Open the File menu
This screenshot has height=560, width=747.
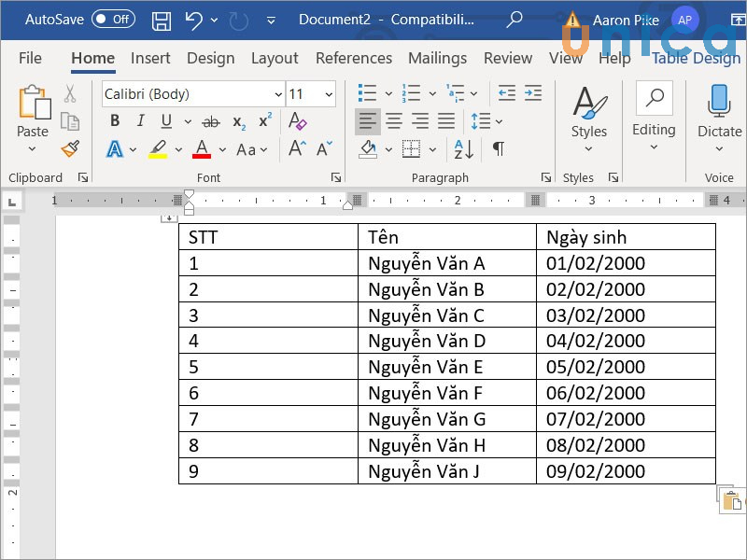click(30, 58)
